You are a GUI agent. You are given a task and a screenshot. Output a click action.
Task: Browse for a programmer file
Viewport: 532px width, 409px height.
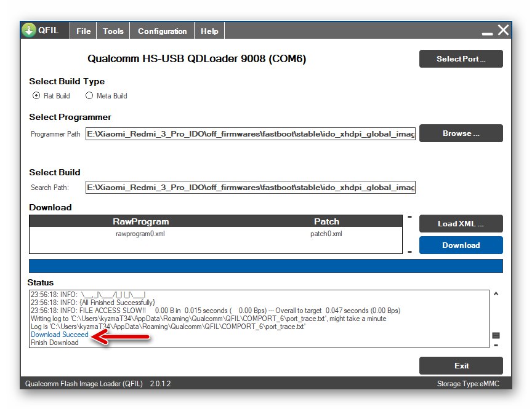click(461, 133)
